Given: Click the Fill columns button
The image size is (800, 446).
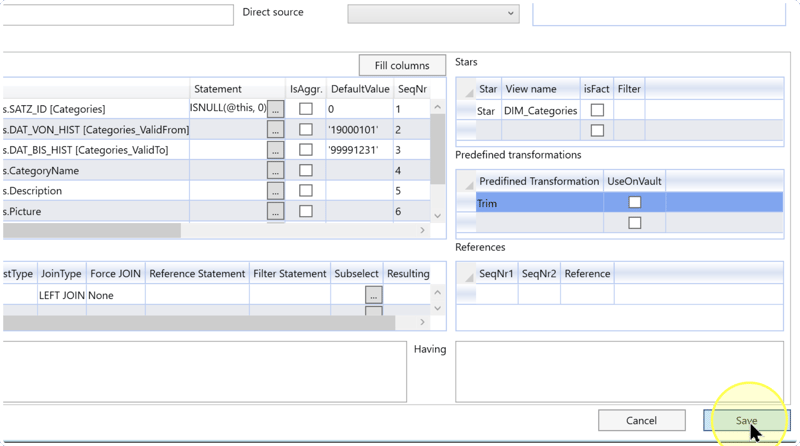Looking at the screenshot, I should (402, 65).
